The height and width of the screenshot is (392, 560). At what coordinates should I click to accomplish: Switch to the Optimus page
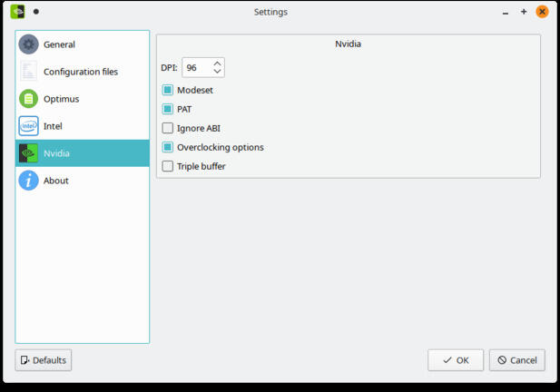click(x=83, y=99)
